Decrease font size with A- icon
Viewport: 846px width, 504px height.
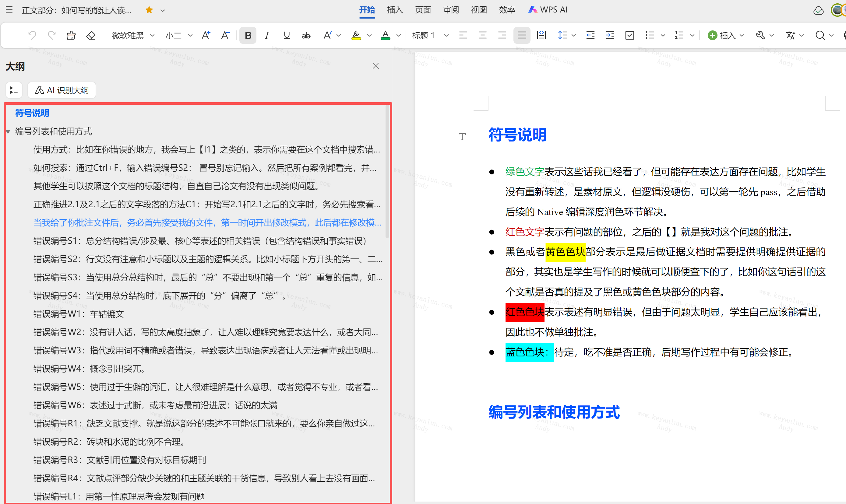225,35
